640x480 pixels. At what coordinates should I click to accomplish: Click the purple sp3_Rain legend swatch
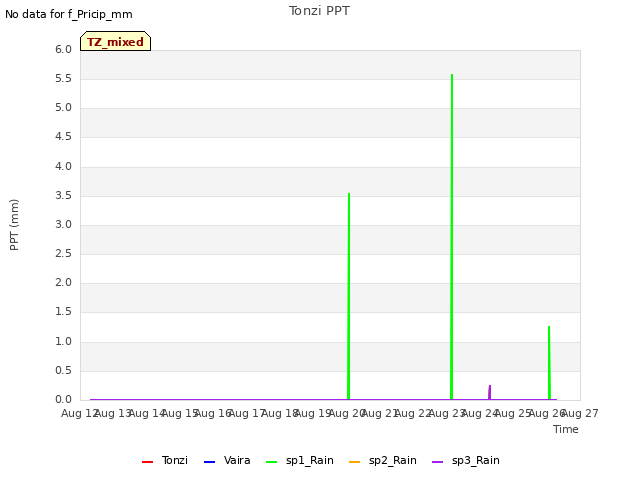pos(438,462)
